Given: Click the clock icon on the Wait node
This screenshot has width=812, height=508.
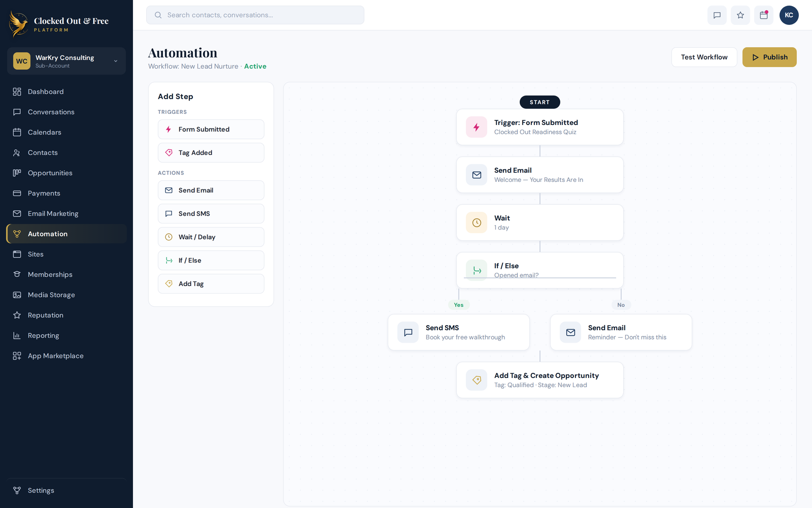Looking at the screenshot, I should (x=477, y=223).
